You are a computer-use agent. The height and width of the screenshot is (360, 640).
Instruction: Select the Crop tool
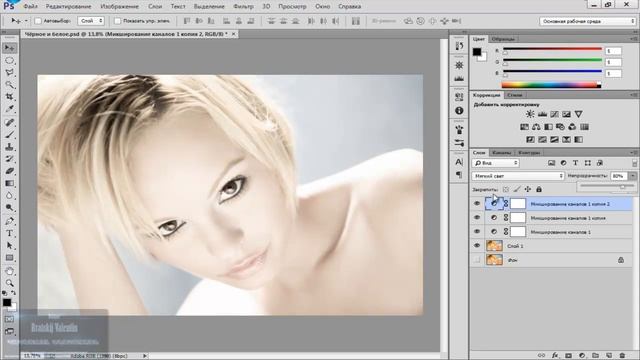click(x=9, y=97)
